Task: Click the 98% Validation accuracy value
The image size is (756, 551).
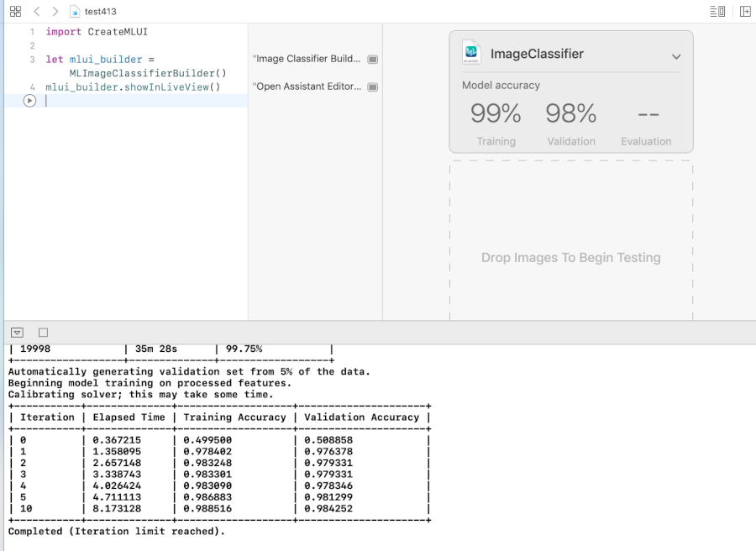Action: pos(571,113)
